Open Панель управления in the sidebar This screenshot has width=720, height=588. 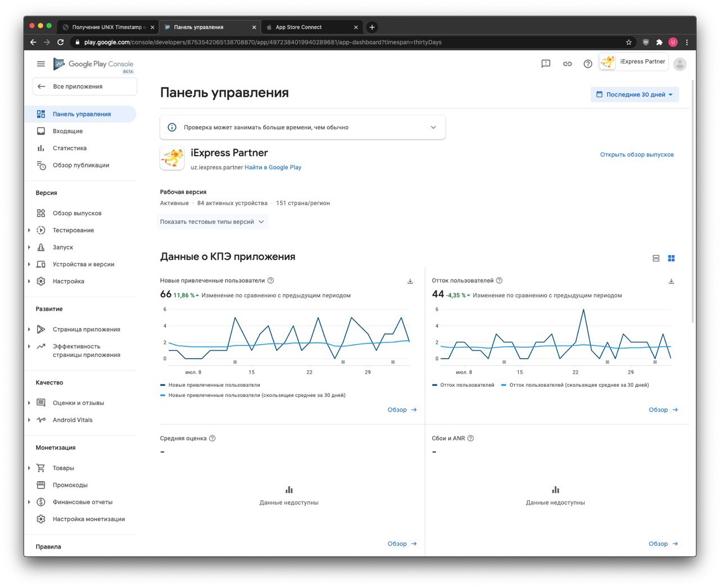tap(80, 114)
